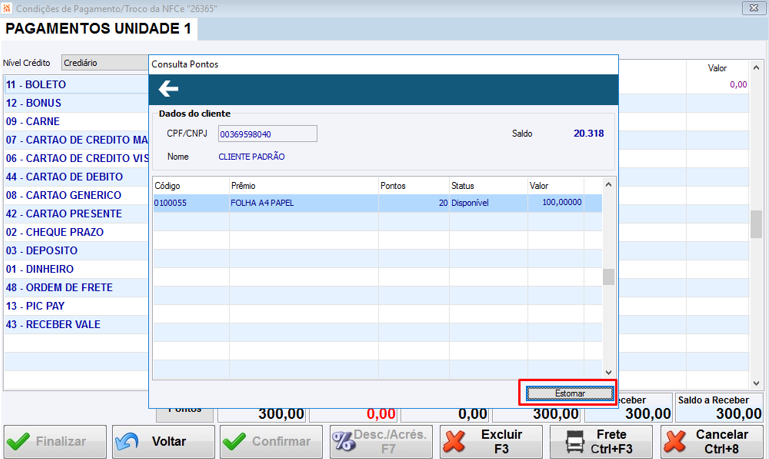769x459 pixels.
Task: Click the Frete Ctrl+F3 button
Action: point(601,442)
